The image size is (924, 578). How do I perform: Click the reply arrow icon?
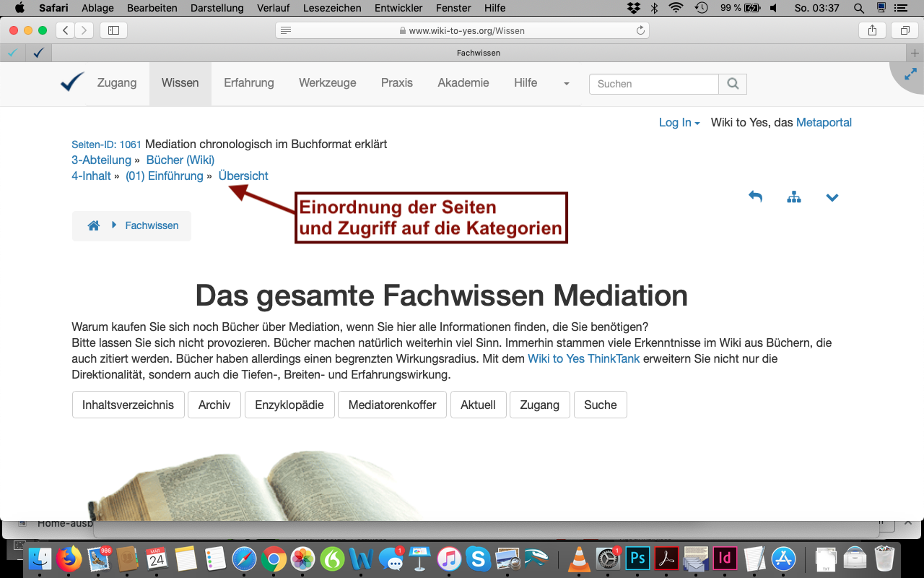(x=755, y=197)
